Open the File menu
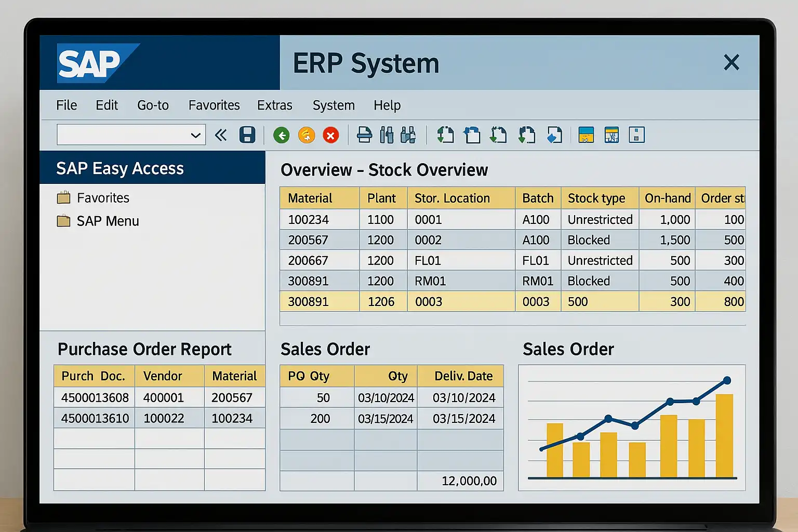 tap(66, 105)
